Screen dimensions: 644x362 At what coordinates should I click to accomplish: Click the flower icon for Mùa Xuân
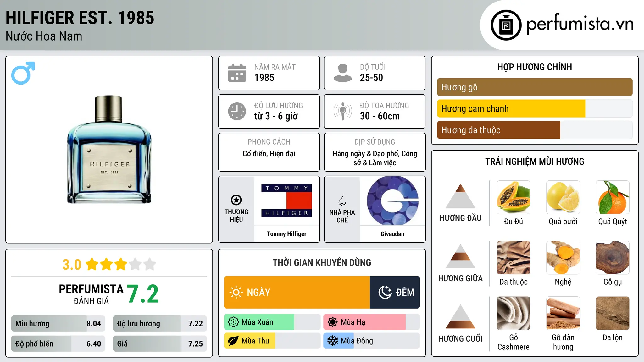pos(233,322)
